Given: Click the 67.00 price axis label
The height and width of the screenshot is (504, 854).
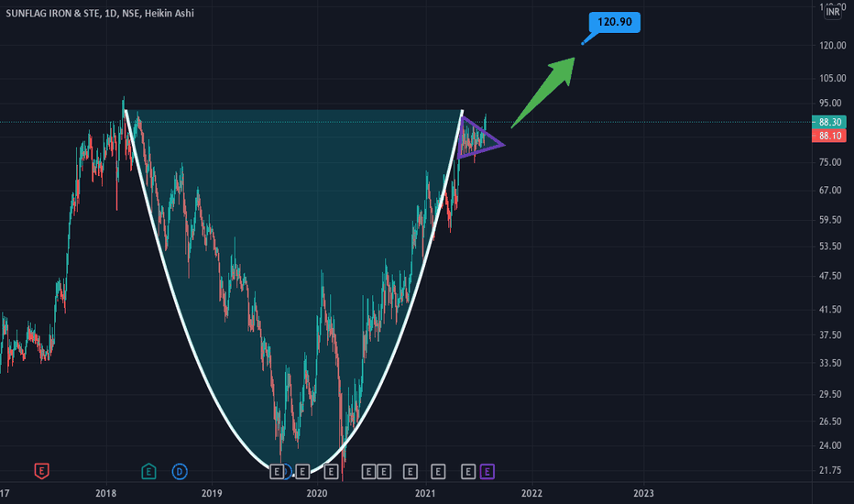Looking at the screenshot, I should tap(830, 191).
